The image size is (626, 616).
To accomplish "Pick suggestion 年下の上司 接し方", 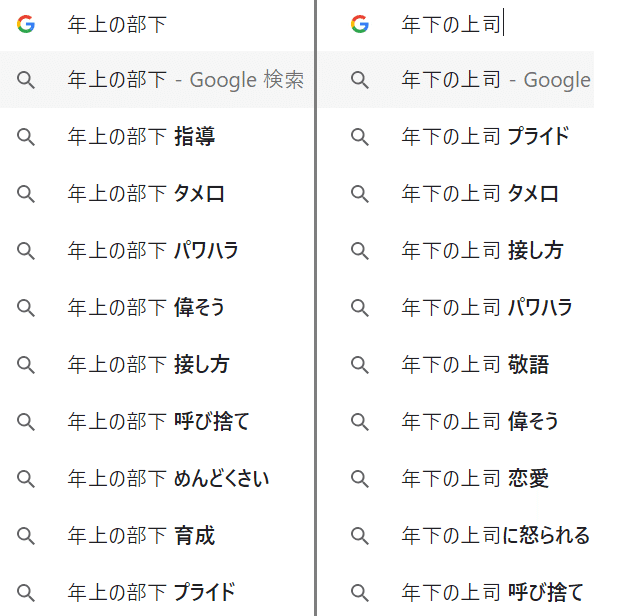I will click(x=482, y=251).
